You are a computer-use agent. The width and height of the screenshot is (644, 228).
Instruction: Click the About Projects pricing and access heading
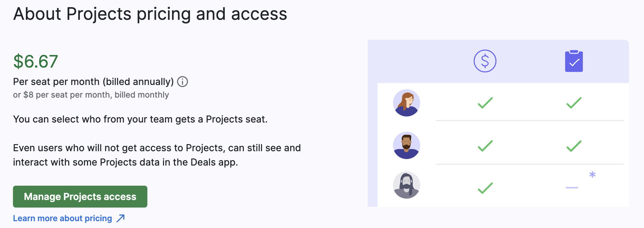pos(150,14)
